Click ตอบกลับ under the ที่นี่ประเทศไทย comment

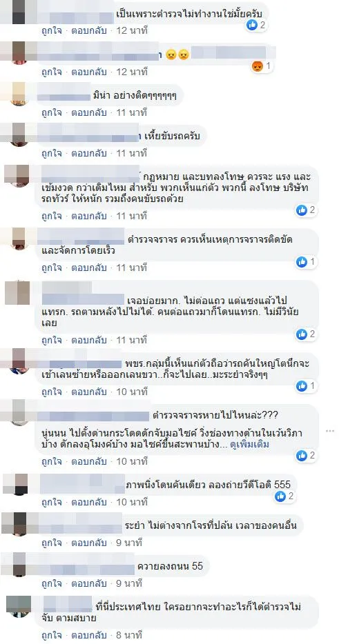(x=89, y=634)
